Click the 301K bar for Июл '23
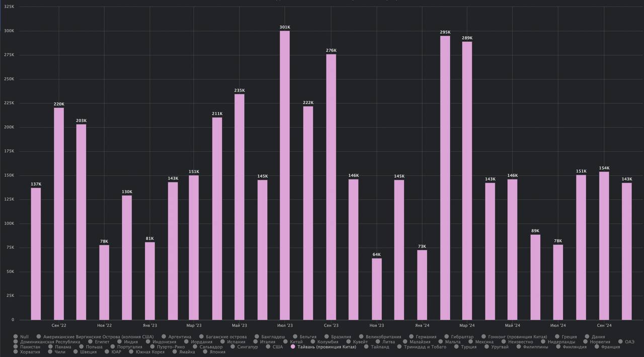Image resolution: width=644 pixels, height=357 pixels. pos(285,175)
